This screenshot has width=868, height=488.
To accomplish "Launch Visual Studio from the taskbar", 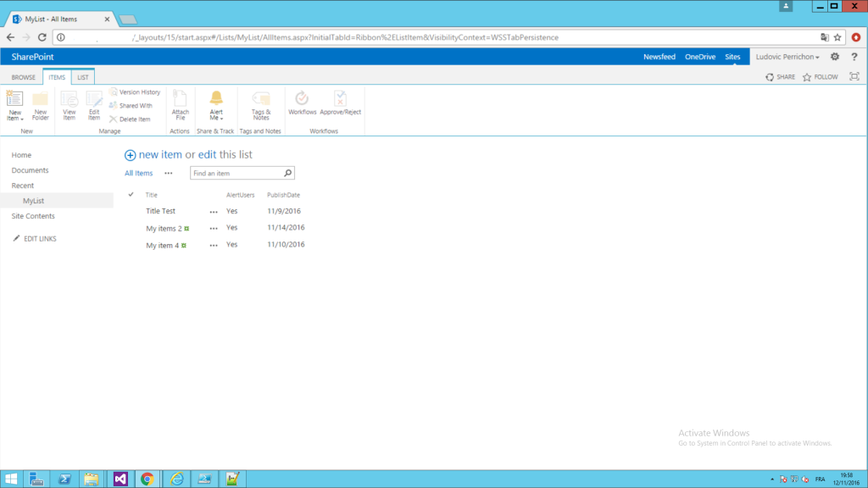I will (x=120, y=479).
